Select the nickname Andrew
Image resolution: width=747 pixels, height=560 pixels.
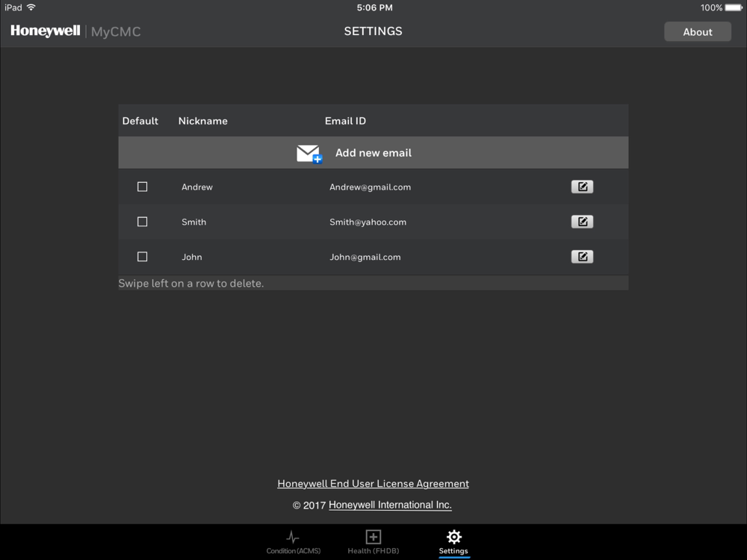(x=197, y=187)
